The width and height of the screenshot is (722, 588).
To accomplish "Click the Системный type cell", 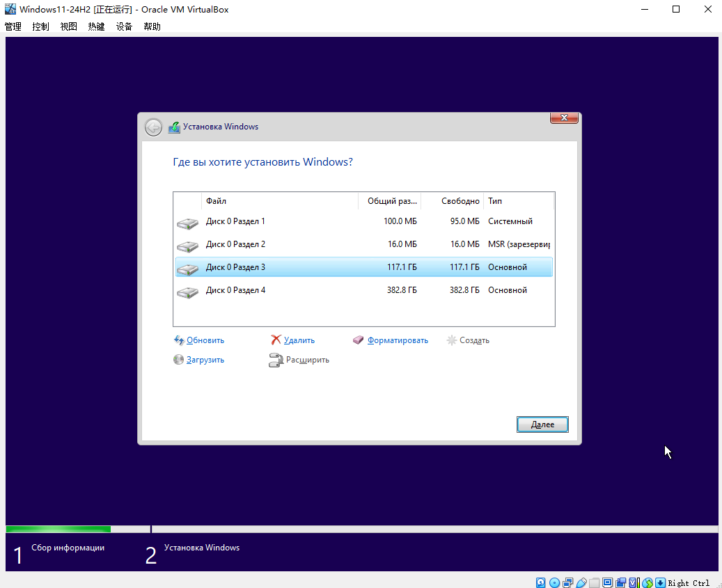I will (510, 221).
